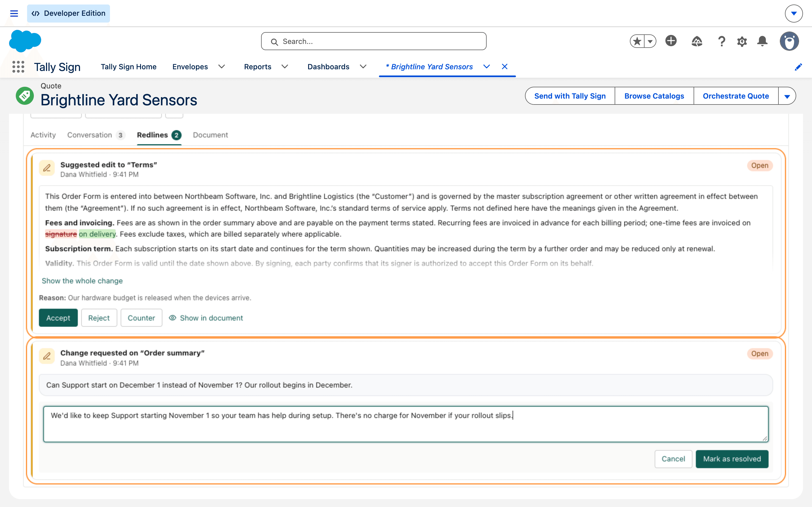Click the Show the whole change link
The width and height of the screenshot is (812, 507).
coord(82,281)
